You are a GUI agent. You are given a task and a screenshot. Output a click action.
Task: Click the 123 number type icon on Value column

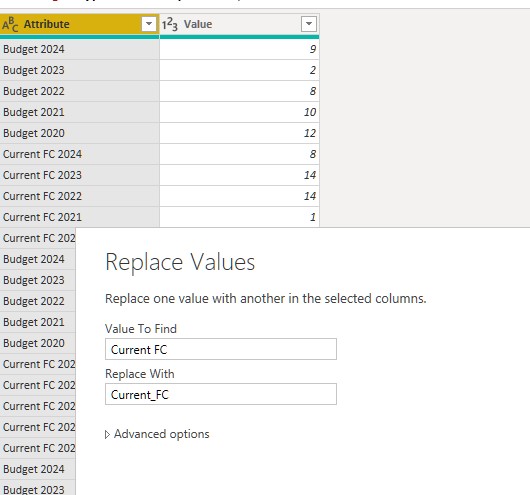click(x=170, y=24)
